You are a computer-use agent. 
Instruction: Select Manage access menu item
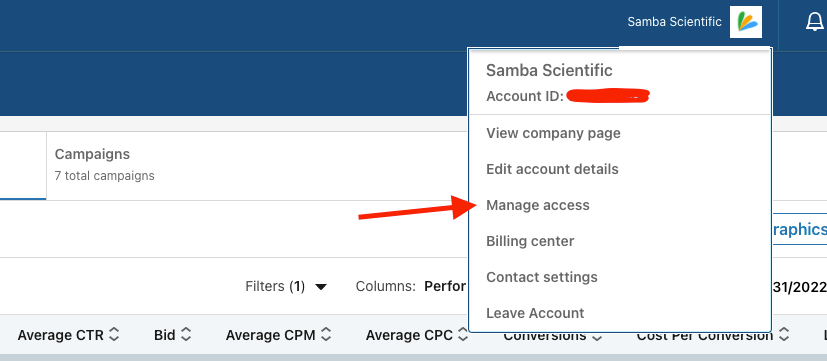pyautogui.click(x=538, y=205)
